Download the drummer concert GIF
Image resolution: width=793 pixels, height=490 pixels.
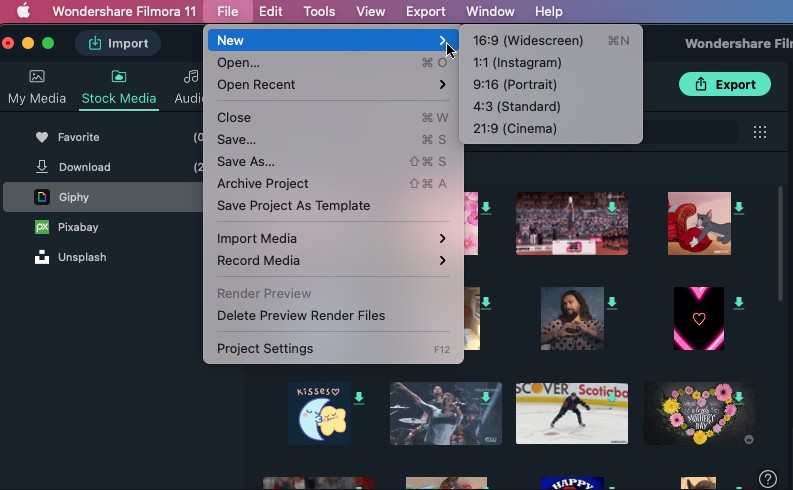(486, 397)
